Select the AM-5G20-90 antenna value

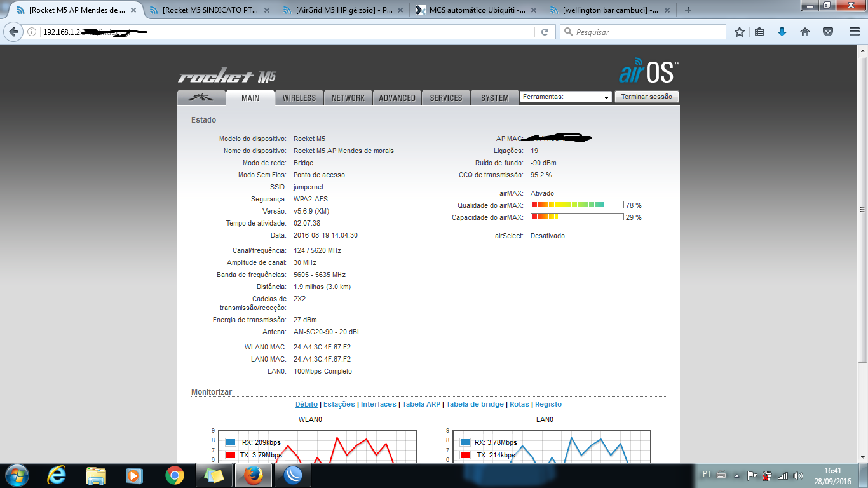pyautogui.click(x=326, y=332)
